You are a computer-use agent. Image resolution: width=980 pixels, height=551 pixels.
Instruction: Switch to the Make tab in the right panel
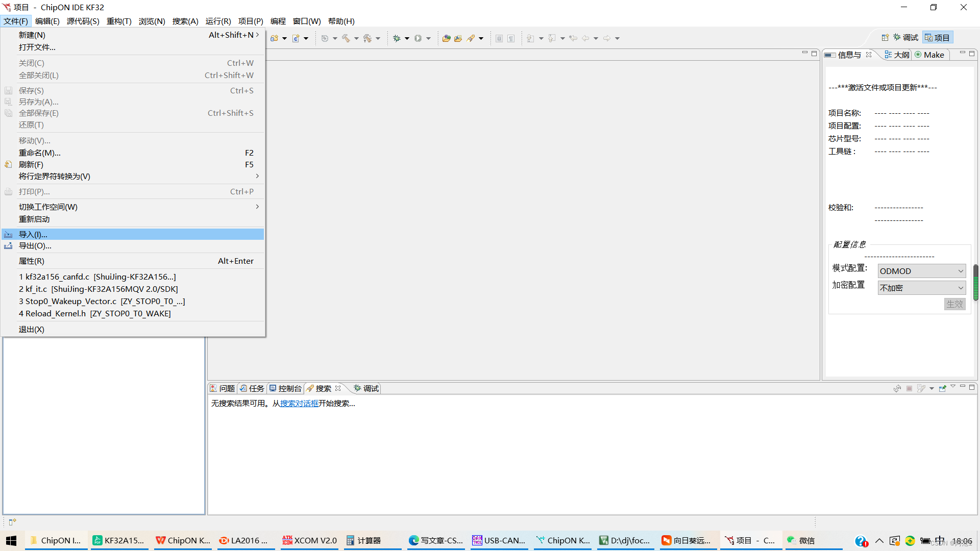(930, 55)
